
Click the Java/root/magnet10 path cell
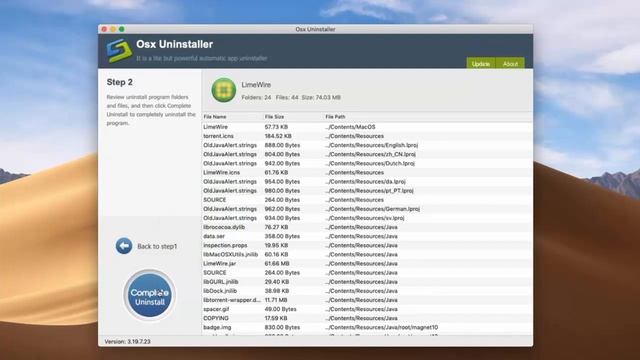coord(382,327)
